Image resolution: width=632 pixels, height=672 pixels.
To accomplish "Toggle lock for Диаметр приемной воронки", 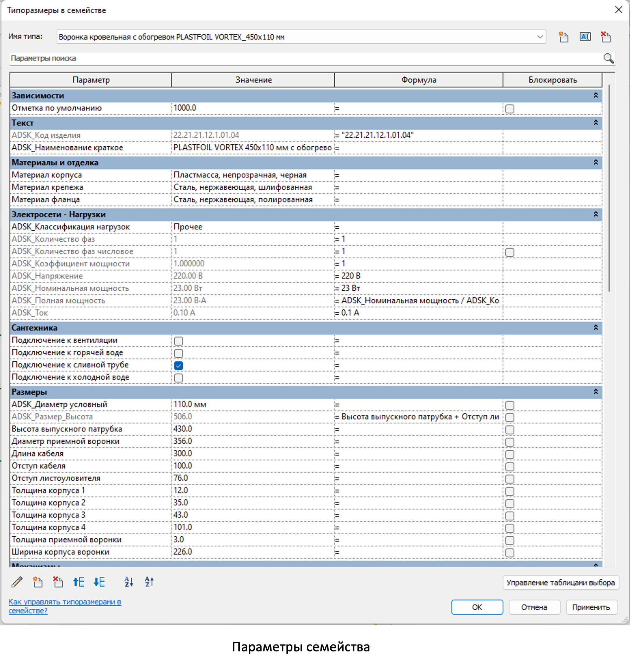I will coord(510,442).
